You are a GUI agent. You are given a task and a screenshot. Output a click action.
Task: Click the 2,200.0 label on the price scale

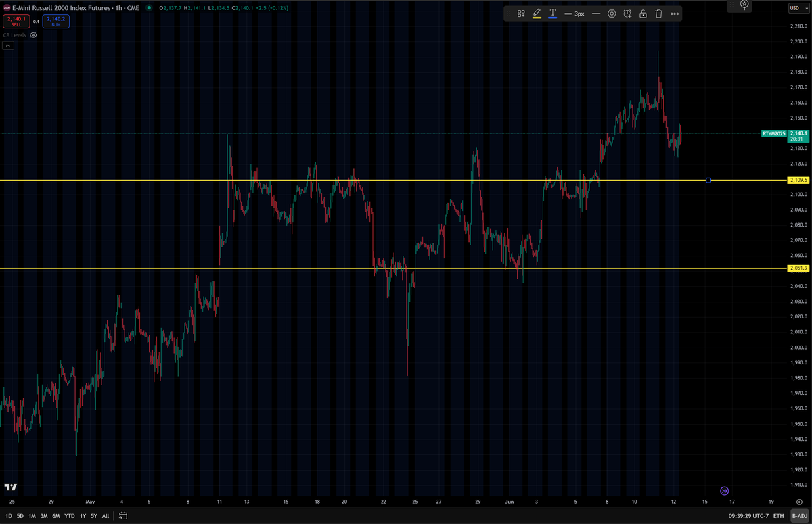point(798,41)
